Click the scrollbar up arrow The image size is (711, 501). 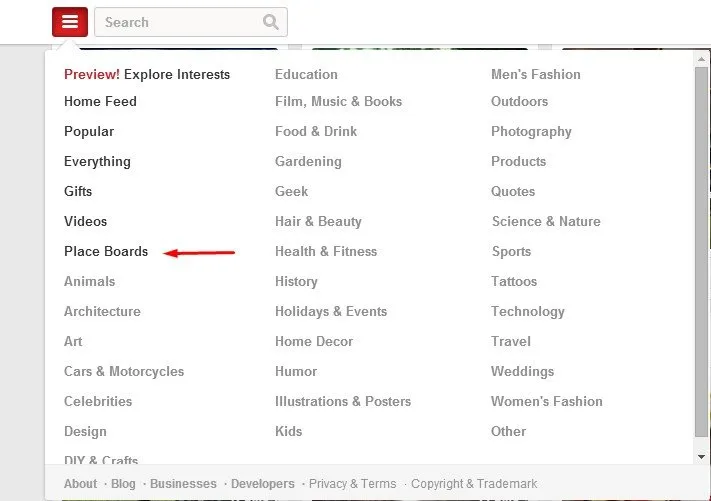pos(701,59)
